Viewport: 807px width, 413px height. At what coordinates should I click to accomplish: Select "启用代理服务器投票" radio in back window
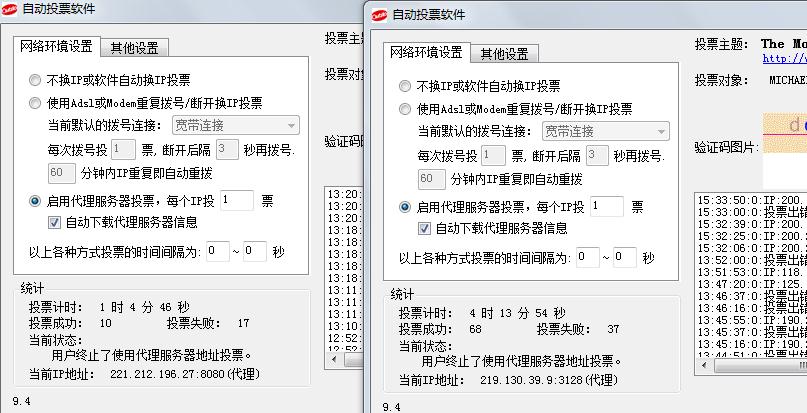35,201
